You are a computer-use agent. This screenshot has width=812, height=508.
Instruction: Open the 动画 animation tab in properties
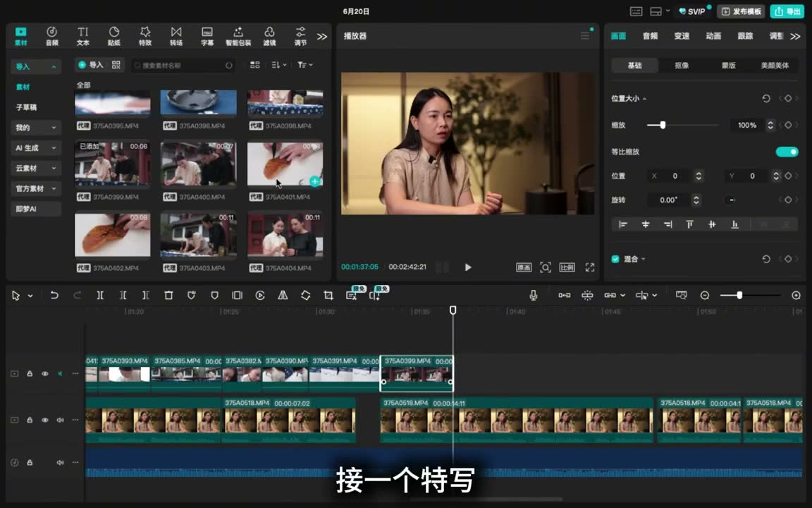(713, 36)
